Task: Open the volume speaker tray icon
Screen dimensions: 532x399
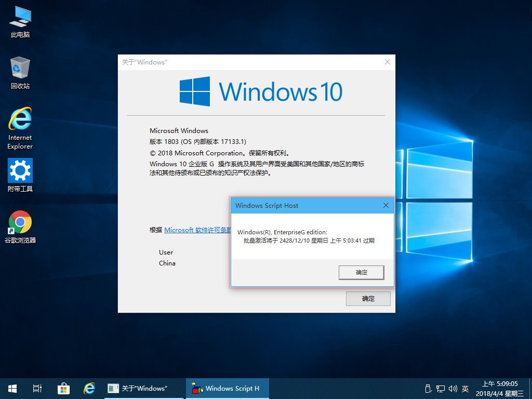Action: (453, 389)
